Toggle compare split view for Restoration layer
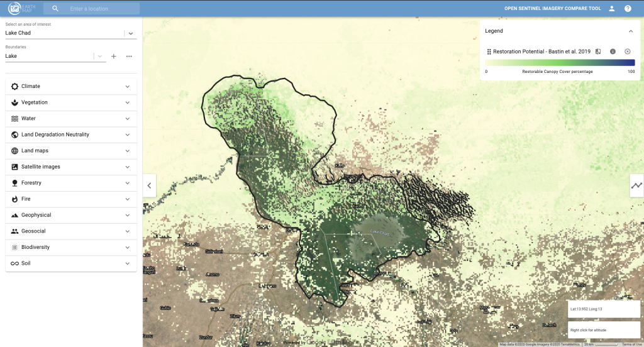 599,52
